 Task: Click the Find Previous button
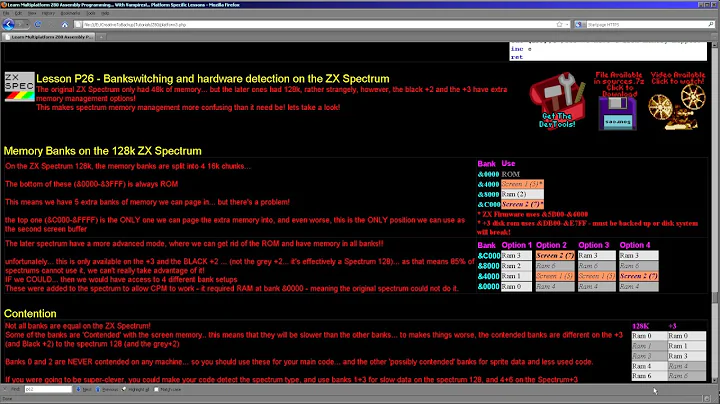point(107,389)
